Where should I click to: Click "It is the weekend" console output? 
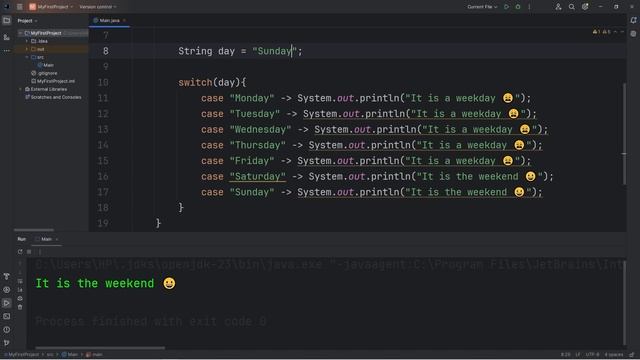pos(106,283)
